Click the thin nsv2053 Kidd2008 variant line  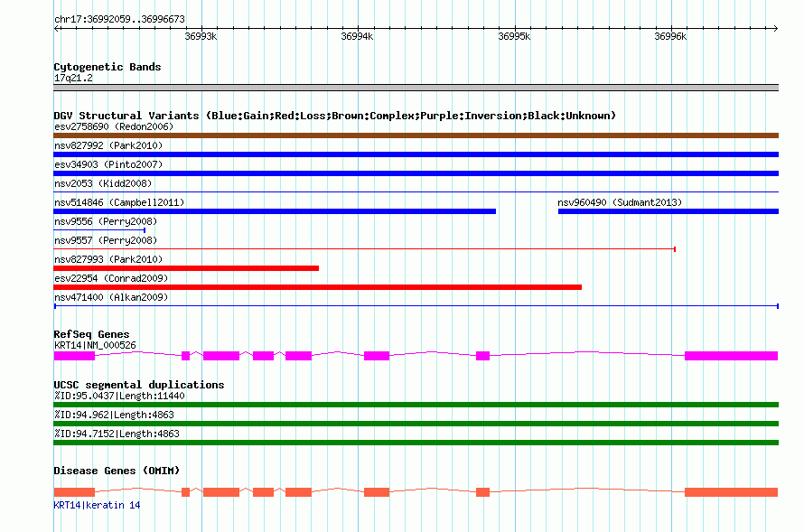click(x=416, y=192)
